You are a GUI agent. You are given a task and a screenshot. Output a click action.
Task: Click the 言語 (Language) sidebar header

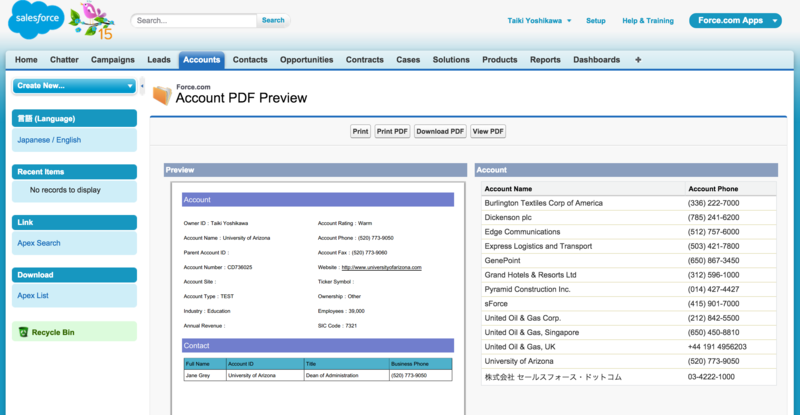(x=74, y=118)
